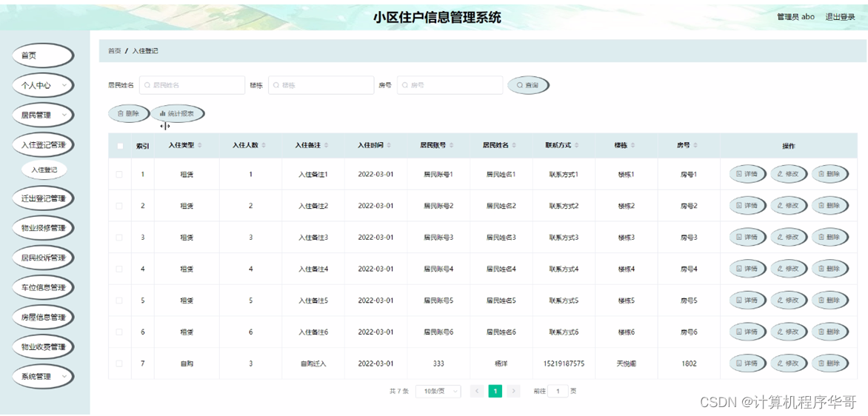Viewport: 868px width, 416px height.
Task: Focus the 居民姓名 search field
Action: [x=192, y=85]
